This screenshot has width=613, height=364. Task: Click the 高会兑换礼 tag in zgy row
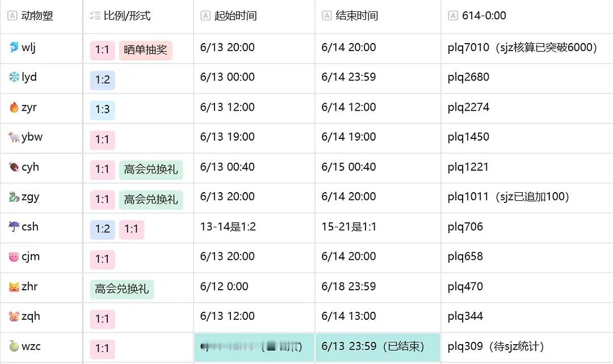tap(151, 200)
